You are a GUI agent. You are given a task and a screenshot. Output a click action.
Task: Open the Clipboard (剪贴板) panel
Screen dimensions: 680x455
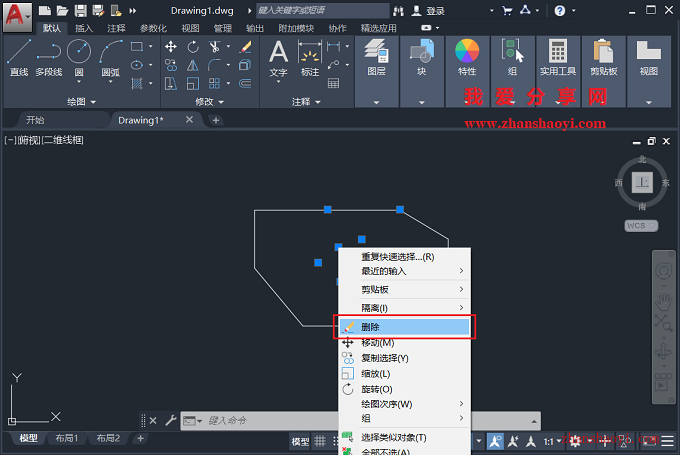[604, 57]
